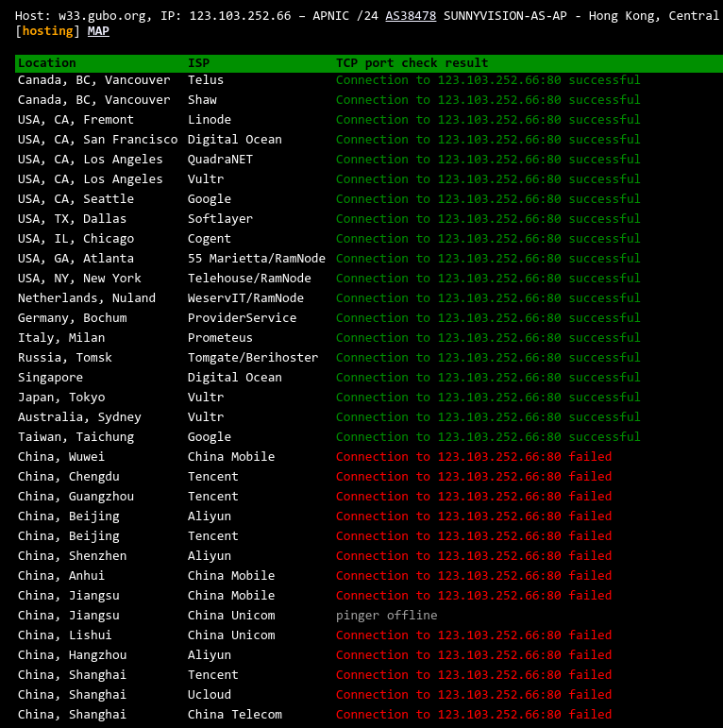This screenshot has width=723, height=728.
Task: Click 'USA, IL, Chicago' location
Action: click(x=76, y=239)
